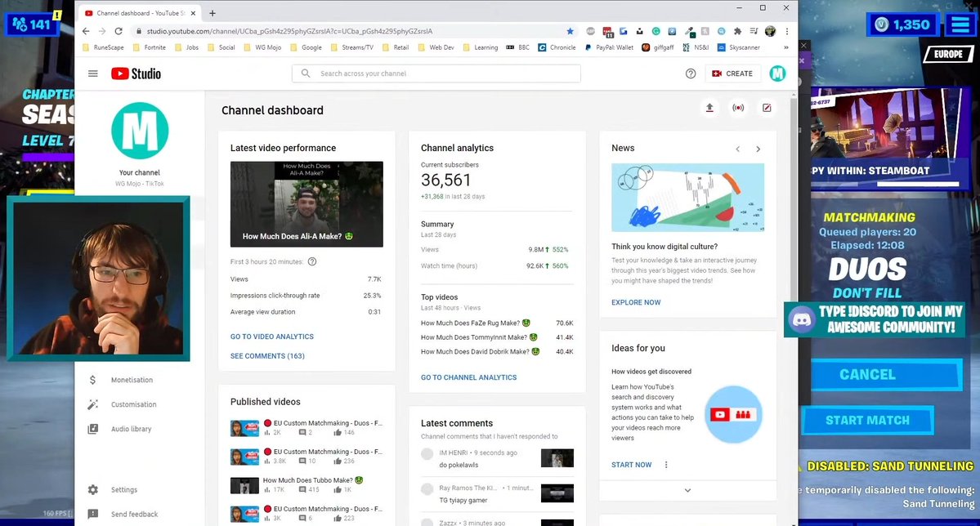Open Audio library in the left sidebar
The image size is (980, 526).
(132, 429)
